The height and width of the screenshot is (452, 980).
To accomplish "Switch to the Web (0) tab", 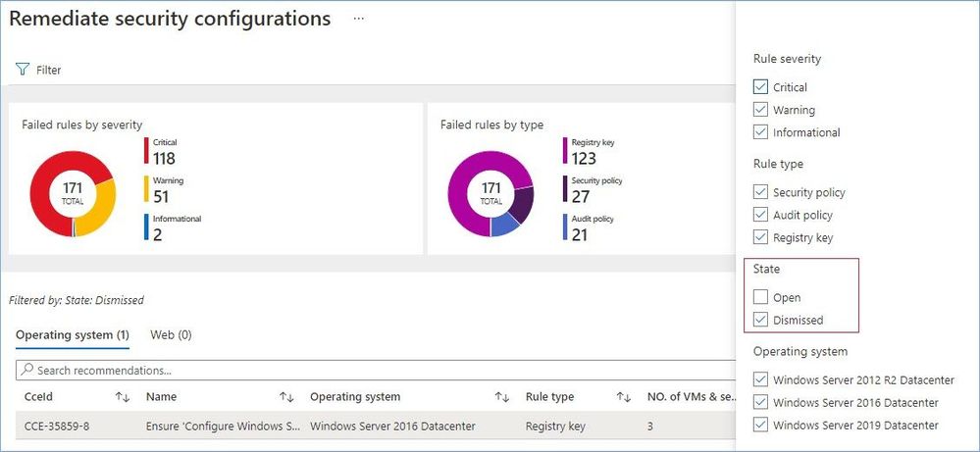I will 171,335.
